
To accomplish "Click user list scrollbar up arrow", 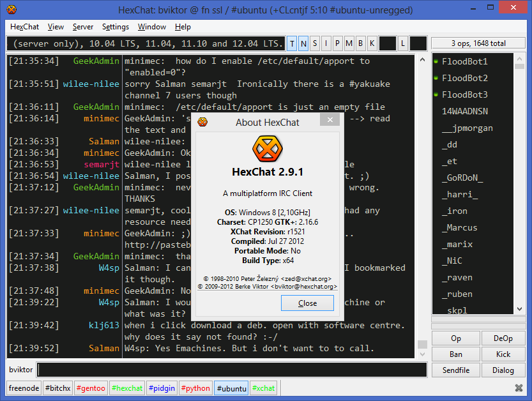I will pos(519,58).
